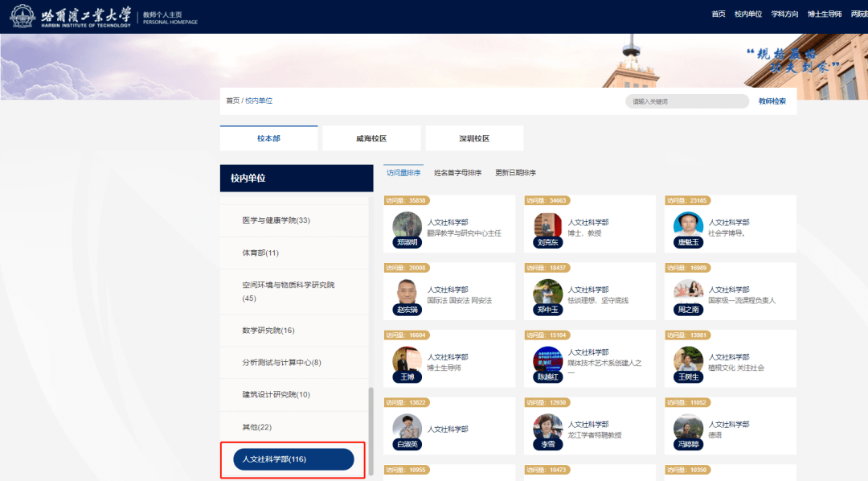This screenshot has height=481, width=868.
Task: Click text 国际法 国安法 网安法
Action: 460,300
